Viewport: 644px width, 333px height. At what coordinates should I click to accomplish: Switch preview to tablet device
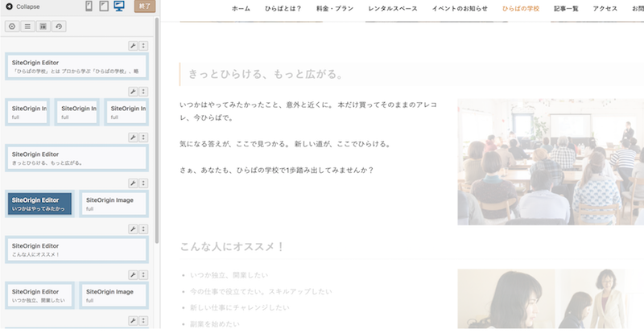pyautogui.click(x=103, y=7)
